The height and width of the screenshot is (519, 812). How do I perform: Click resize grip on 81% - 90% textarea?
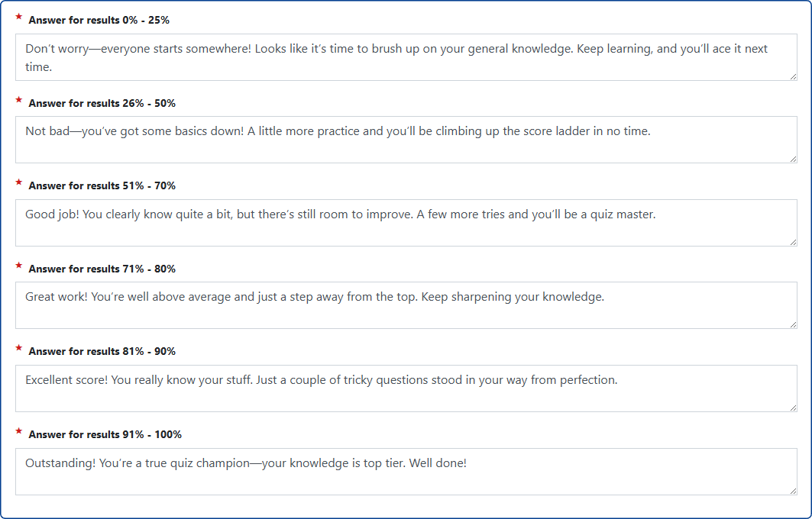click(793, 408)
